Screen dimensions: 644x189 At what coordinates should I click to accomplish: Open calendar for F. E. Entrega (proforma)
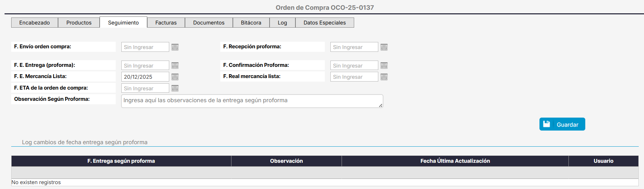[x=175, y=66]
